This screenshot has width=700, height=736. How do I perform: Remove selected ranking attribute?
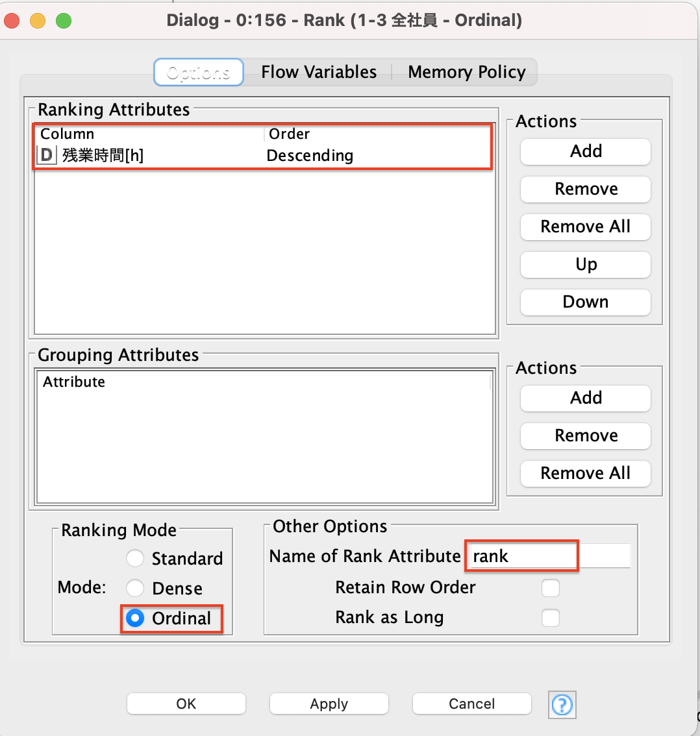[x=586, y=189]
